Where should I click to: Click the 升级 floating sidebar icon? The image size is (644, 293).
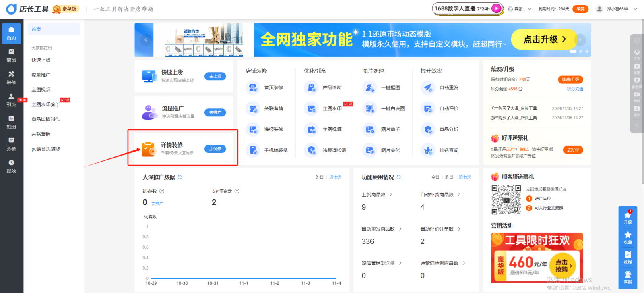pyautogui.click(x=627, y=218)
